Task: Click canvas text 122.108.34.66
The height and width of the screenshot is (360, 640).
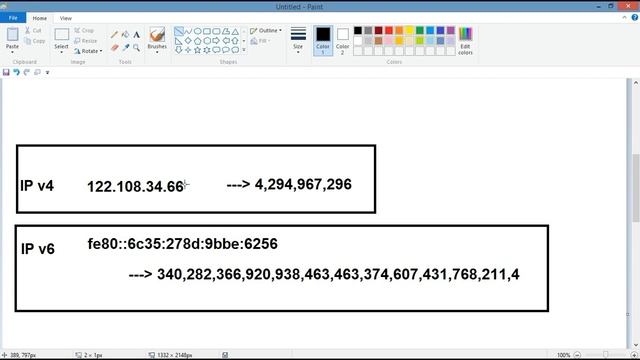Action: (135, 187)
